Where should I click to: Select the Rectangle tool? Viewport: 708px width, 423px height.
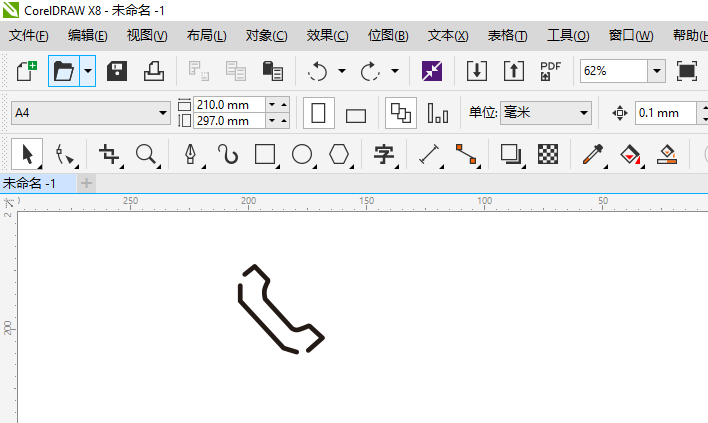coord(266,154)
